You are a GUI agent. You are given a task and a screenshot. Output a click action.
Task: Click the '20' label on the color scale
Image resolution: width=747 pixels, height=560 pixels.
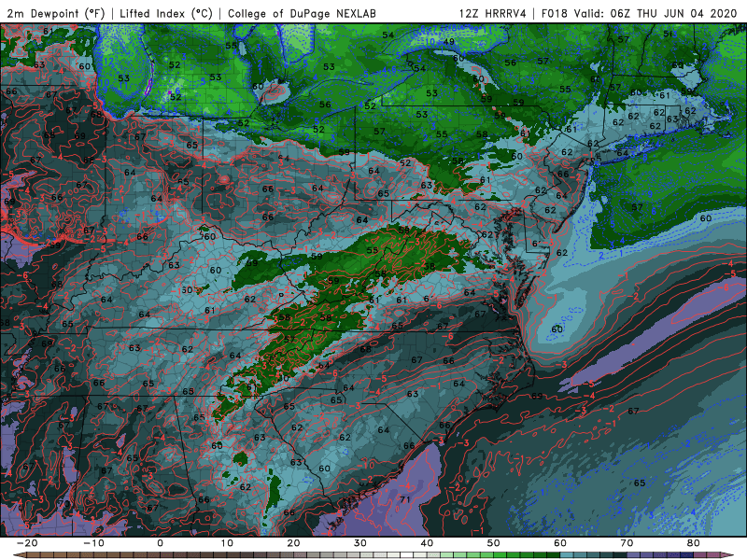tap(293, 543)
